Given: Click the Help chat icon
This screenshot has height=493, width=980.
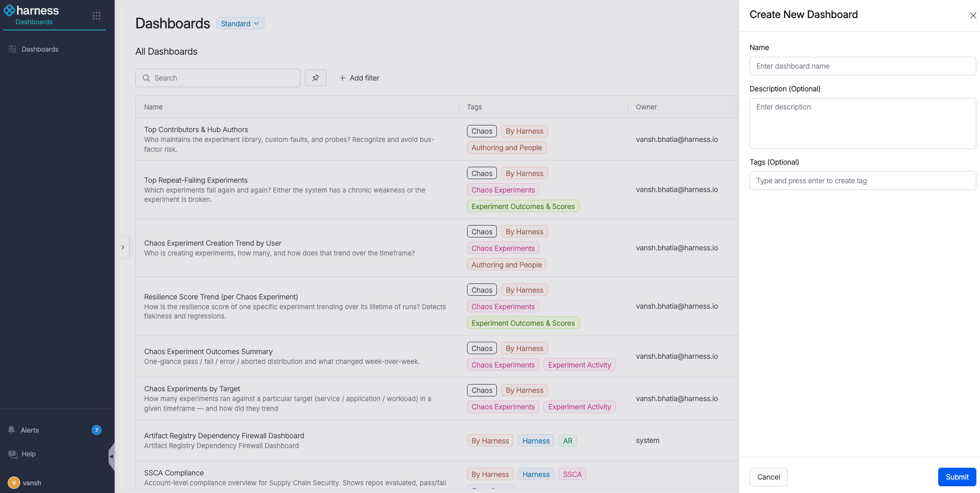Looking at the screenshot, I should 12,454.
